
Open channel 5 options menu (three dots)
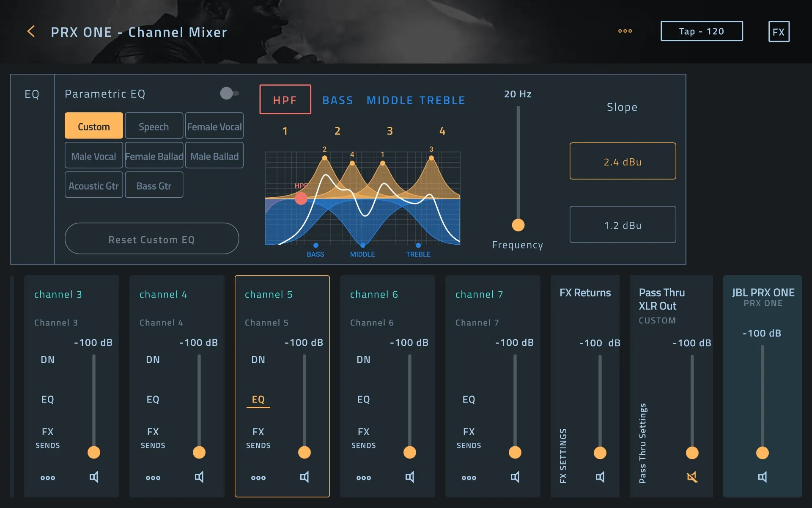tap(257, 477)
